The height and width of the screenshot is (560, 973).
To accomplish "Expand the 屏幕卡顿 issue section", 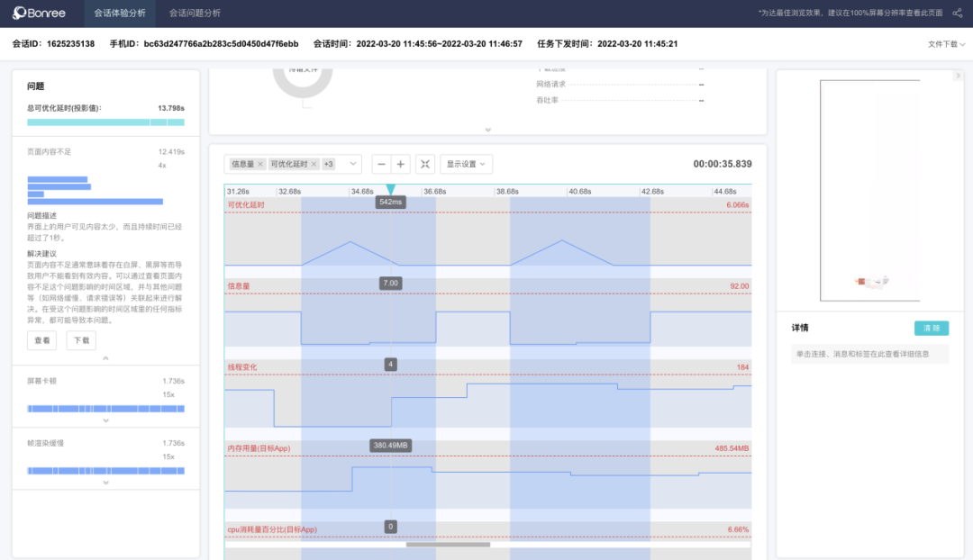I will (105, 420).
